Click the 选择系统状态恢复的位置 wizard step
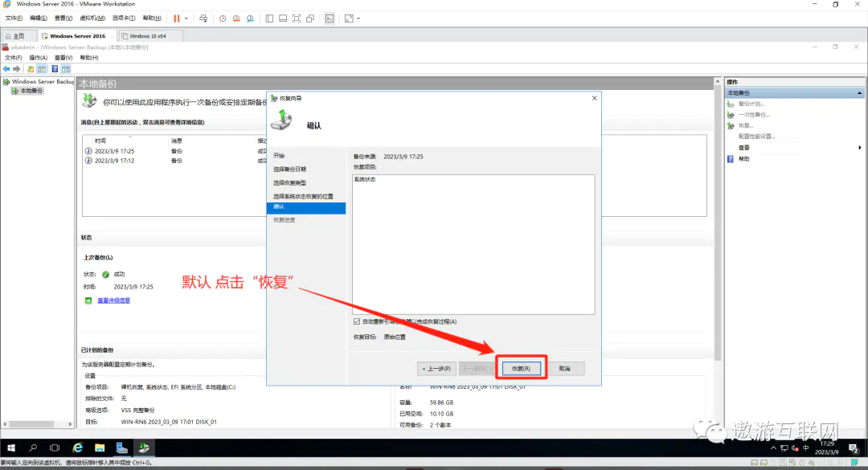868x470 pixels. point(303,196)
